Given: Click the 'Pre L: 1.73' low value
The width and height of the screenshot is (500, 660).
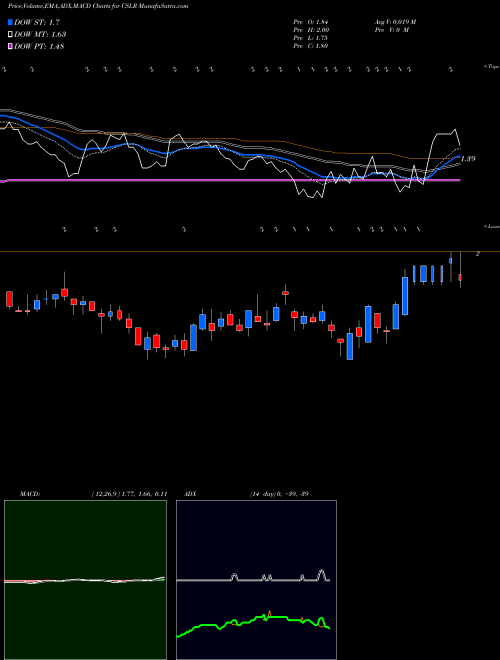Looking at the screenshot, I should (311, 38).
